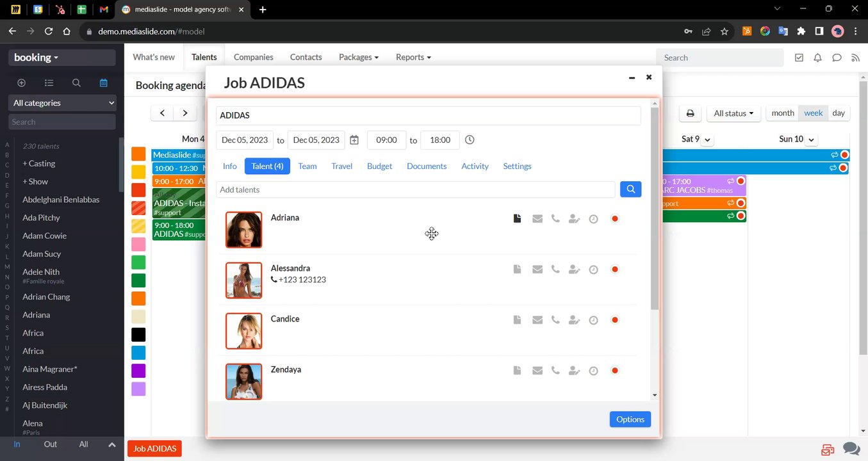Search talents with magnifier button

point(631,189)
